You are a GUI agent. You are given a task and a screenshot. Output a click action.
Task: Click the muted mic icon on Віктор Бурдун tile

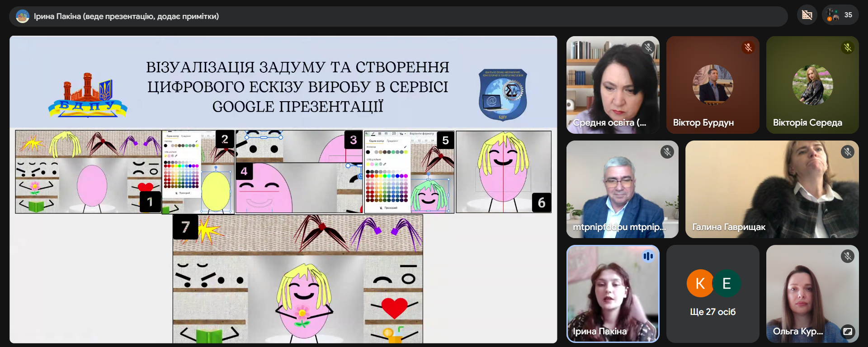pos(748,47)
